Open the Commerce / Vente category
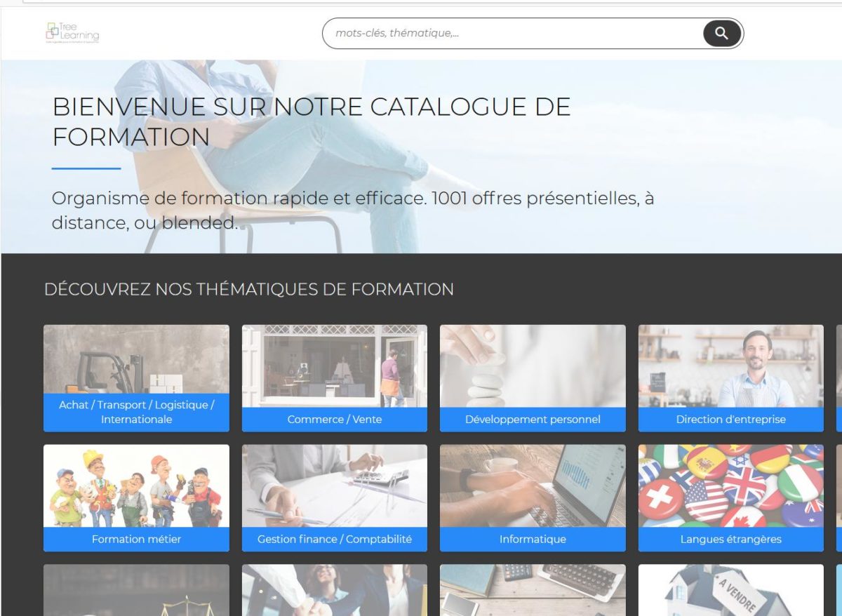 334,420
